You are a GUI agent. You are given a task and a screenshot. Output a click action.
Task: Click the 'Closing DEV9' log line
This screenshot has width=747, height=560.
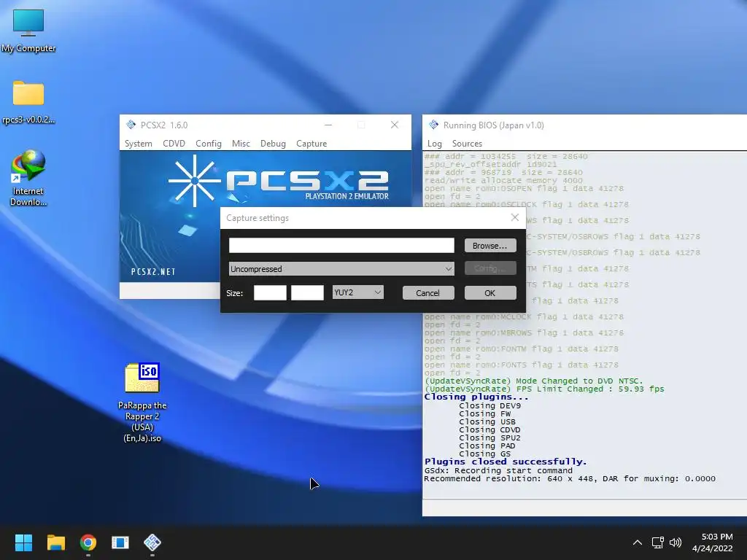489,405
